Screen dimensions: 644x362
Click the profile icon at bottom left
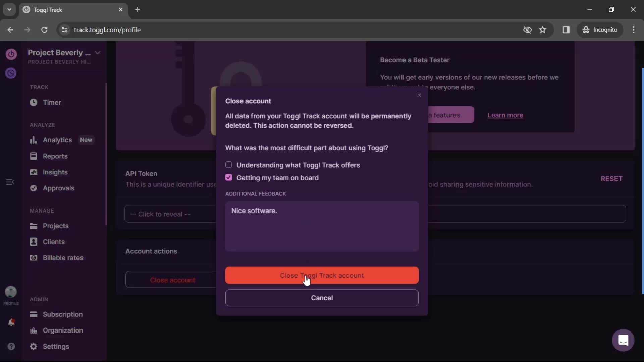[x=11, y=292]
